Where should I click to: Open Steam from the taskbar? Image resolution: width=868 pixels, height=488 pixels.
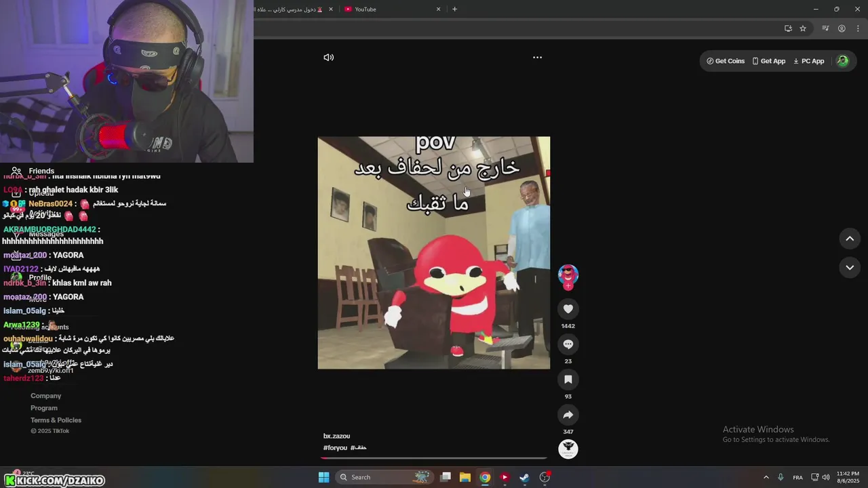524,477
